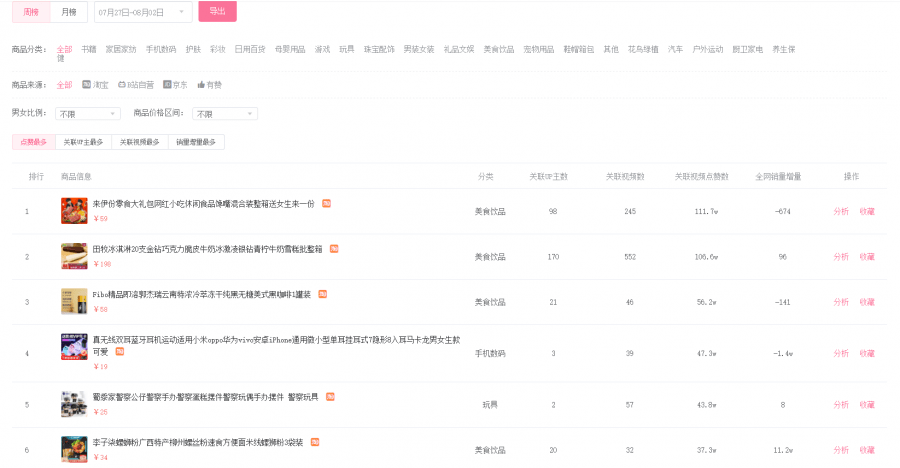Filter category by 花鸟绿植
This screenshot has height=468, width=900.
[643, 49]
